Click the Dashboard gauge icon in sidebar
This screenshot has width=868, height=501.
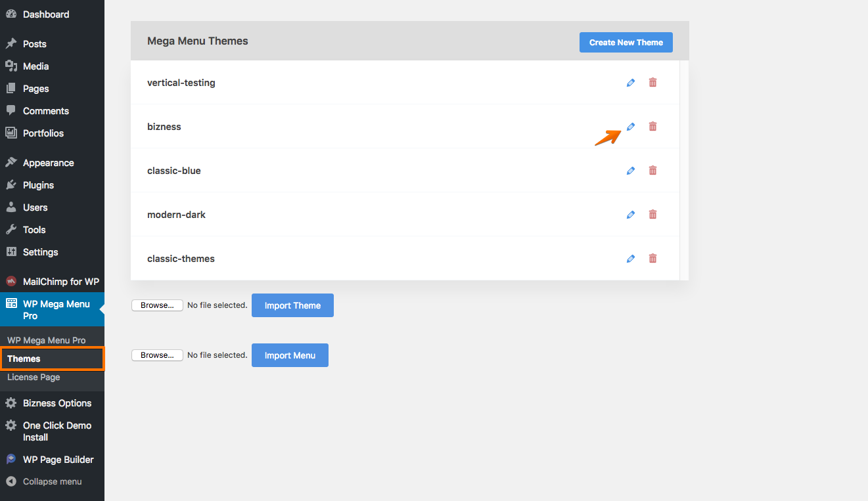[11, 14]
